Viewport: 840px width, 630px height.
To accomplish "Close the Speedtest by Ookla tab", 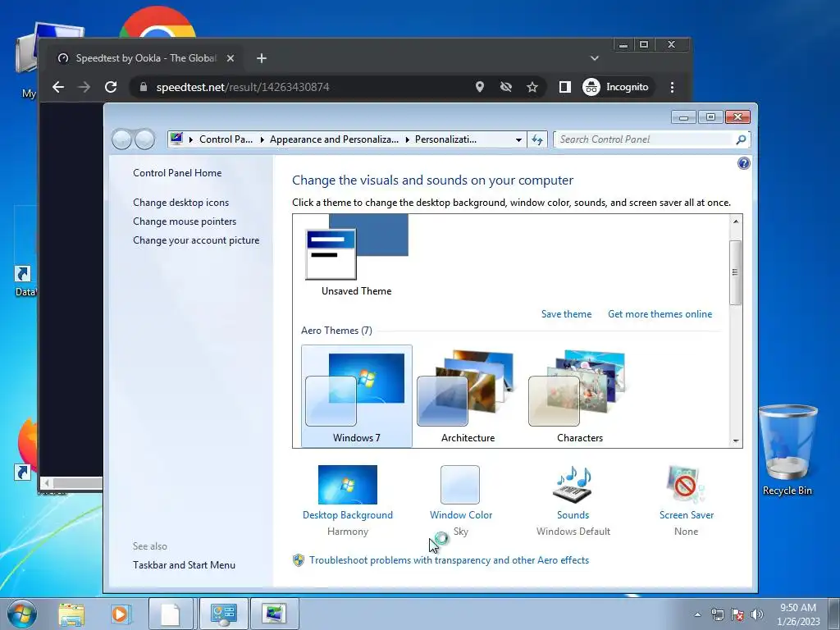I will (x=231, y=58).
